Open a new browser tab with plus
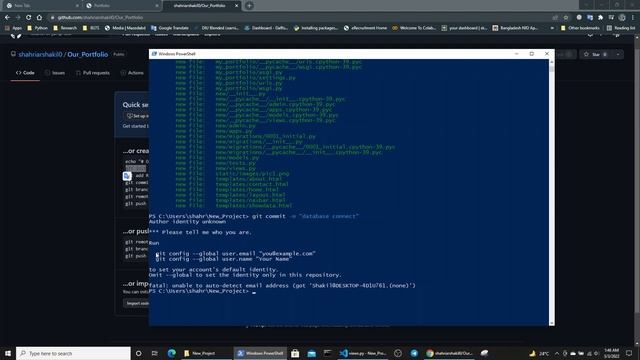Screen dimensions: 640x360 pyautogui.click(x=249, y=6)
